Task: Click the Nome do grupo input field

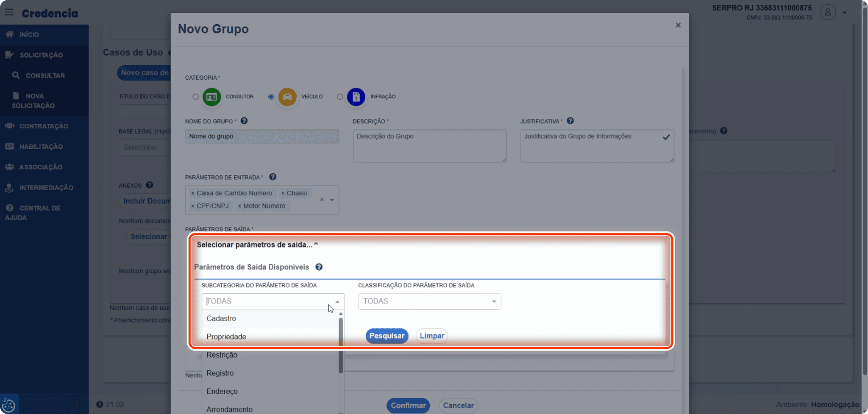Action: pyautogui.click(x=262, y=136)
